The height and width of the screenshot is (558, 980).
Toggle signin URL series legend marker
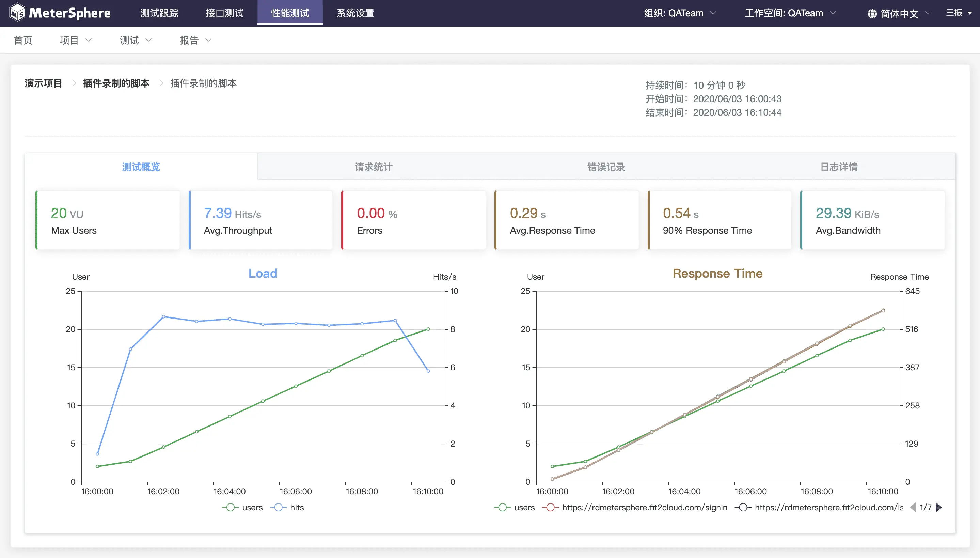(x=550, y=508)
